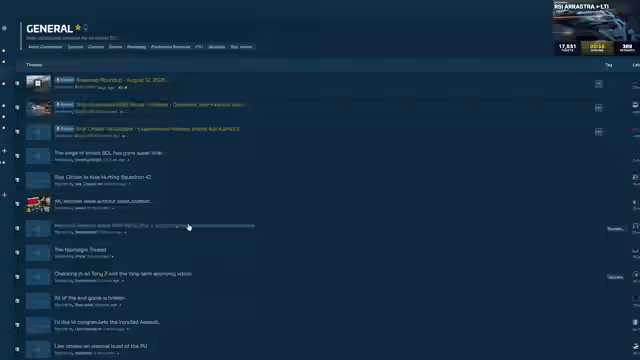This screenshot has width=640, height=360.
Task: Open the Roadmap Roundup - August 12 thread
Action: [x=121, y=80]
